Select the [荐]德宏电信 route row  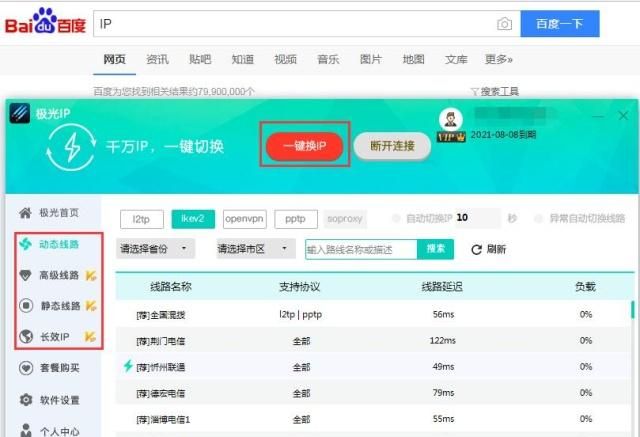point(373,393)
